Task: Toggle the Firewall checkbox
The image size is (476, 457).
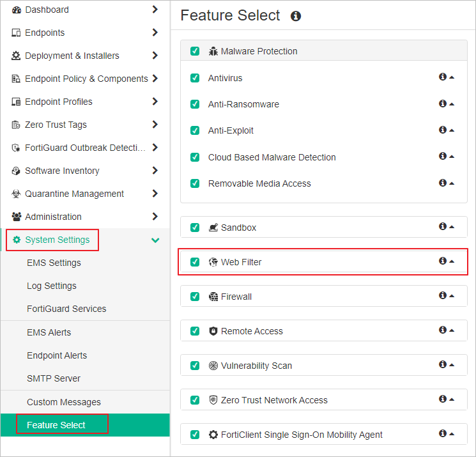Action: click(195, 297)
